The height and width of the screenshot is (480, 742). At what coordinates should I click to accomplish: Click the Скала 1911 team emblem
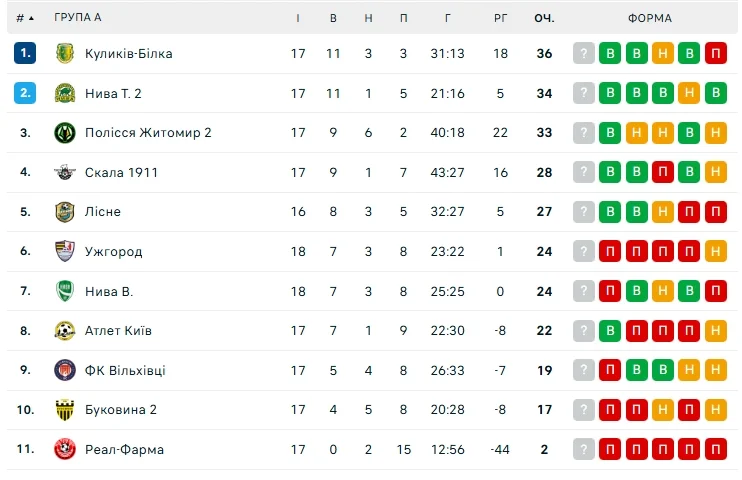(65, 172)
